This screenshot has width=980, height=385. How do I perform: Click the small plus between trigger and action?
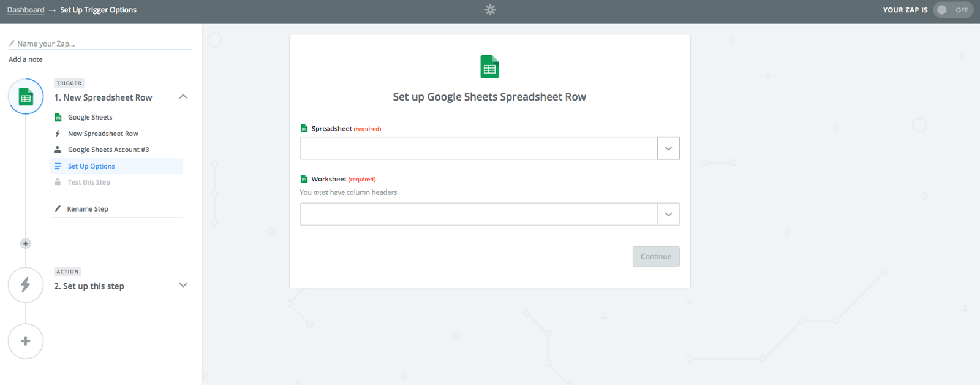click(x=26, y=243)
